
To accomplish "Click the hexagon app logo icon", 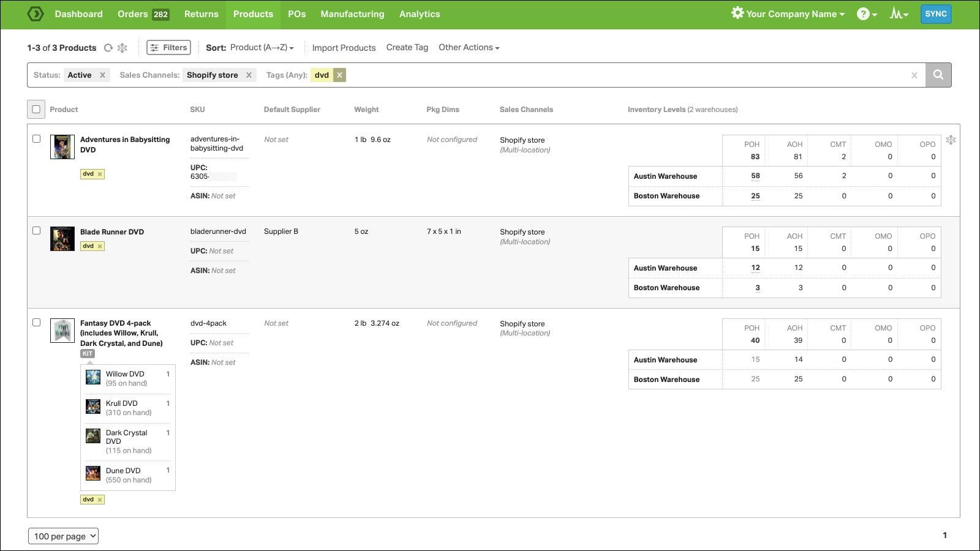I will 36,13.
